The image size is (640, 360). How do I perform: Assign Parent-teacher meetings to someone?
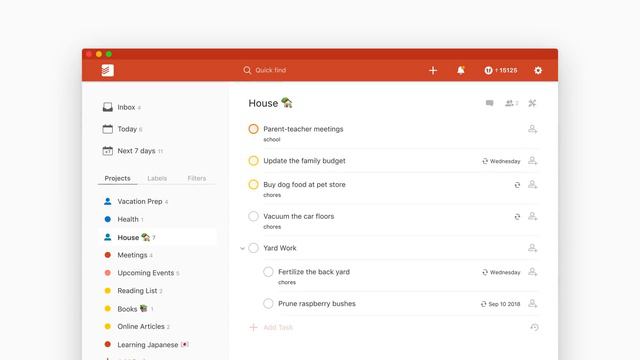click(532, 129)
